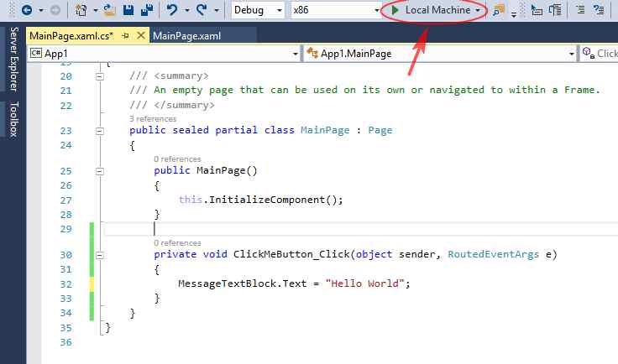Collapse the MainPage constructor at line 25

[100, 171]
